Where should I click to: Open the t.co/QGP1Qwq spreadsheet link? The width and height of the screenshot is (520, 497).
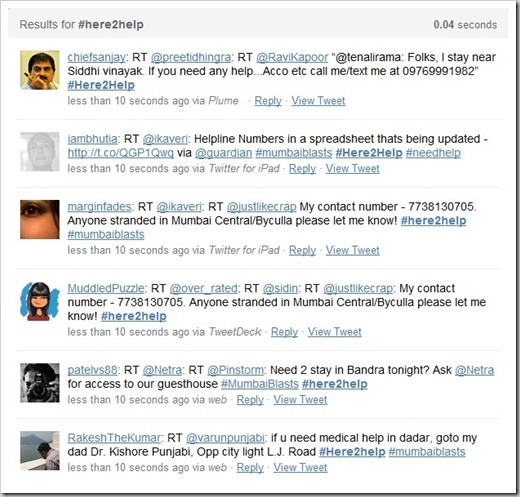pyautogui.click(x=121, y=153)
